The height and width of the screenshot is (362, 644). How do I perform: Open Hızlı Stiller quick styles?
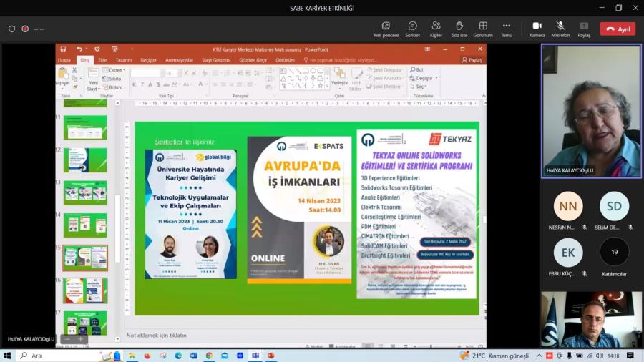[356, 79]
